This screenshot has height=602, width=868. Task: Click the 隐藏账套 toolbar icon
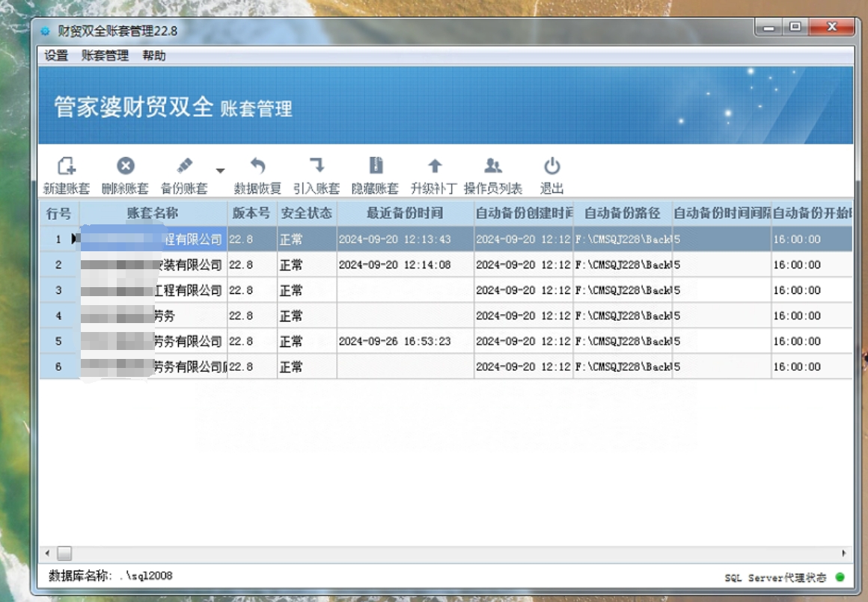coord(376,166)
